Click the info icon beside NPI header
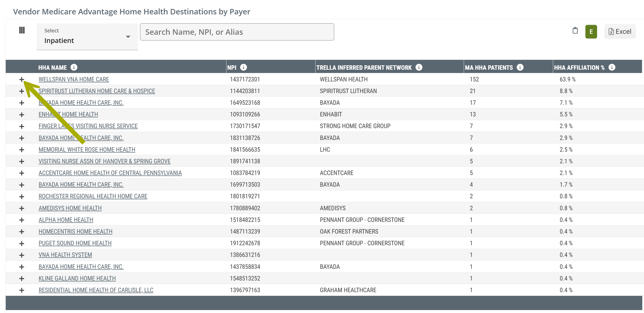Screen dimensions: 644x313 click(243, 67)
